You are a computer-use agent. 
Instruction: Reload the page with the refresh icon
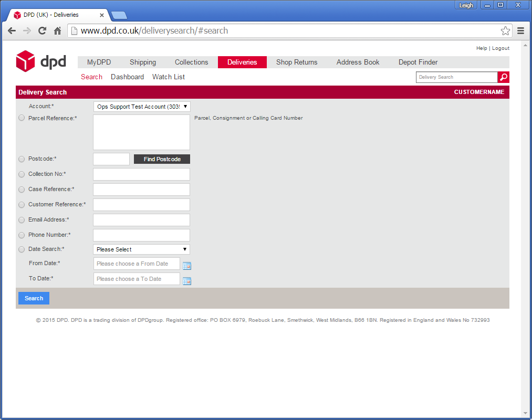point(42,31)
